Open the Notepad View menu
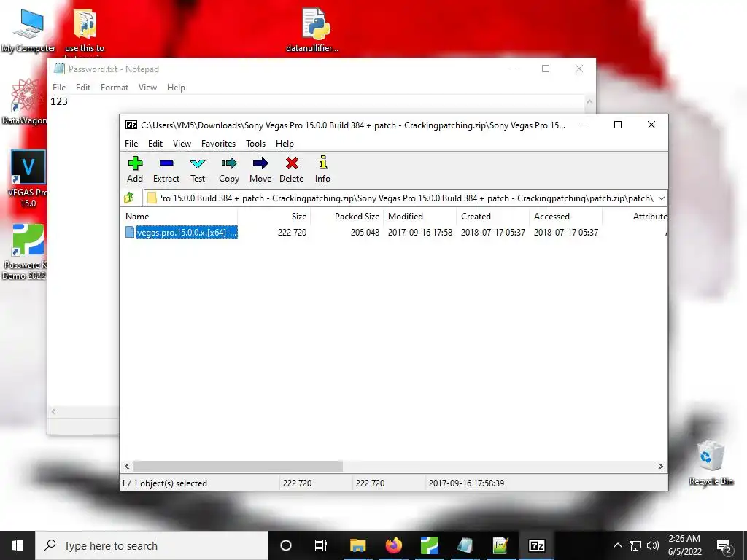The width and height of the screenshot is (747, 560). (147, 87)
